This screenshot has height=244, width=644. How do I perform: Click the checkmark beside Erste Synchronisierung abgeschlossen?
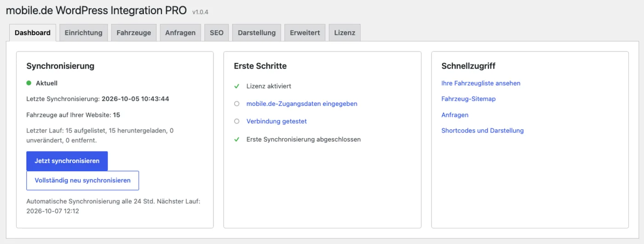[x=237, y=139]
